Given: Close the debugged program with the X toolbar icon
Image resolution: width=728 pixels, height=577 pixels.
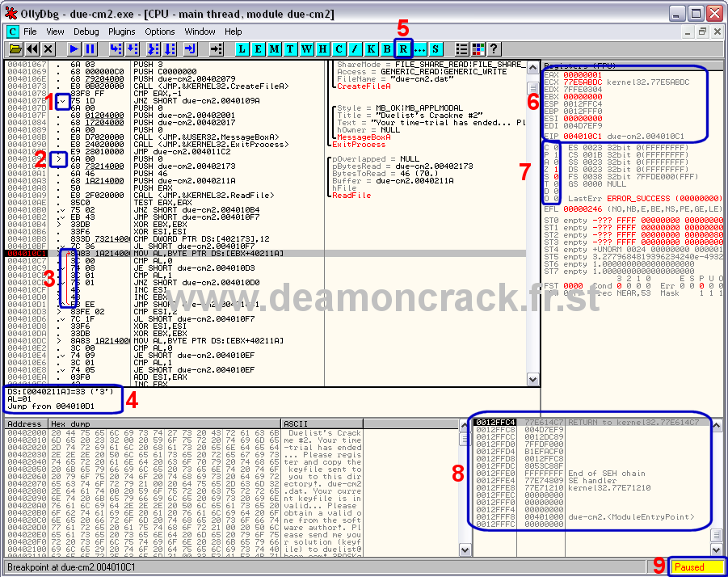Looking at the screenshot, I should [48, 48].
